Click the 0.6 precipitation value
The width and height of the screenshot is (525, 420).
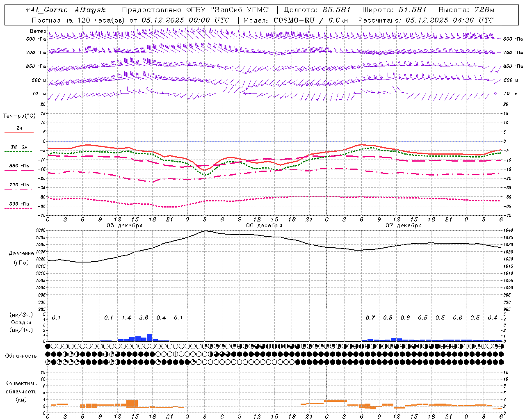(458, 318)
